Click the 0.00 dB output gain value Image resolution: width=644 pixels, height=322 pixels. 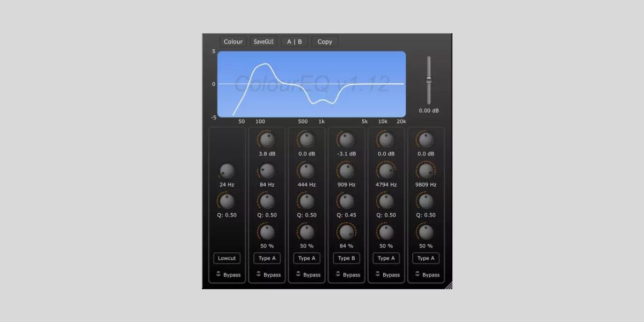[x=429, y=111]
